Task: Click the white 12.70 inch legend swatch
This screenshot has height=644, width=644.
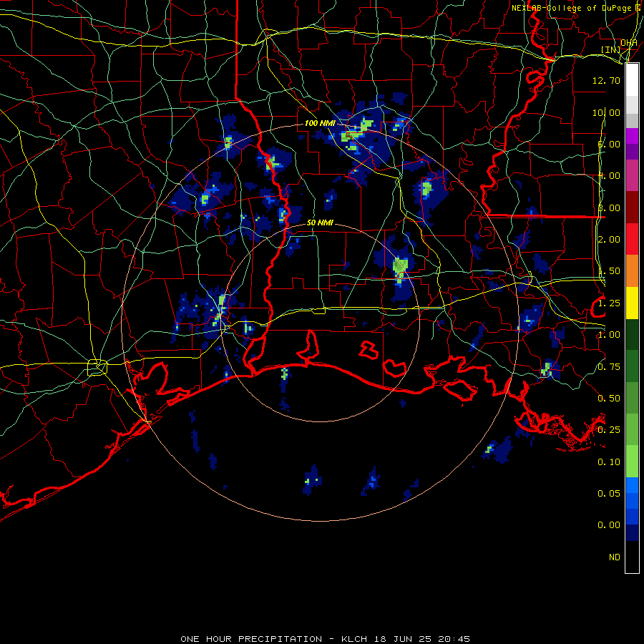Action: [632, 80]
